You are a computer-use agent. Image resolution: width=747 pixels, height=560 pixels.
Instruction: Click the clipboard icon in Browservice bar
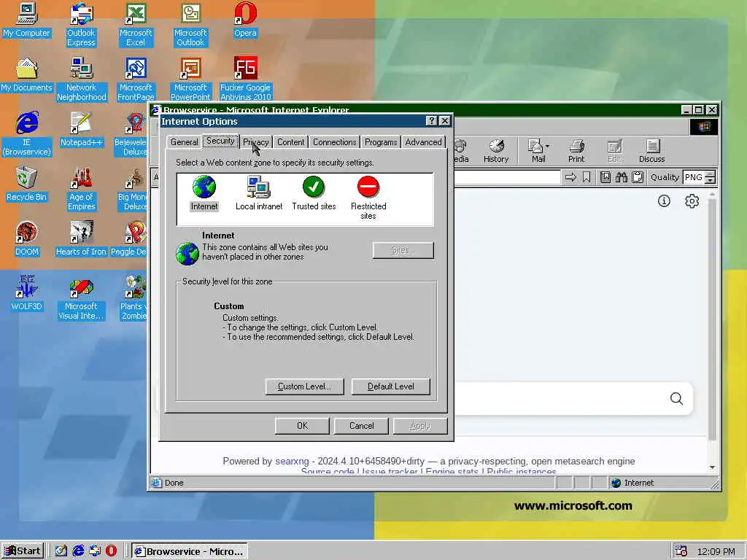638,178
